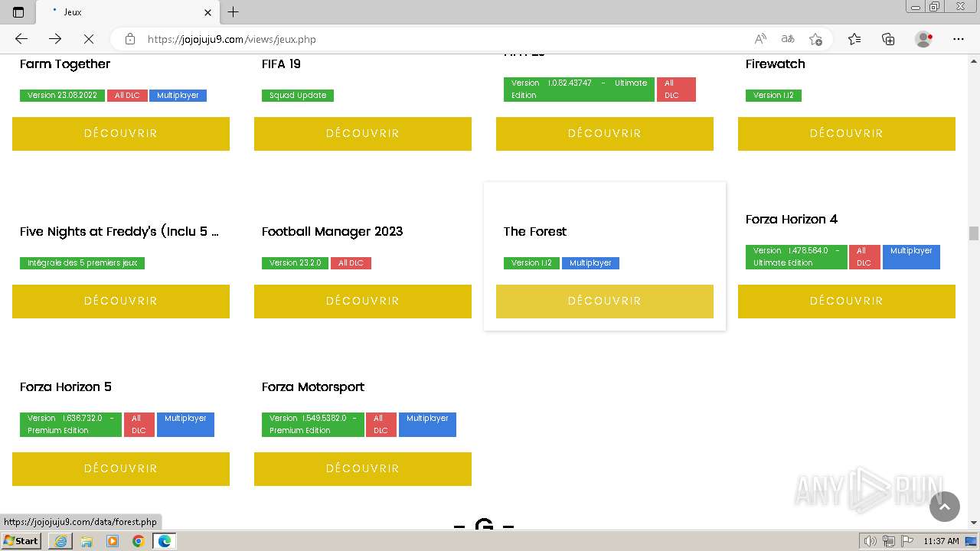Screen dimensions: 980x551
Task: Click Découvrir under the 1.0.82.43747 Ultimate Edition card
Action: coord(605,134)
